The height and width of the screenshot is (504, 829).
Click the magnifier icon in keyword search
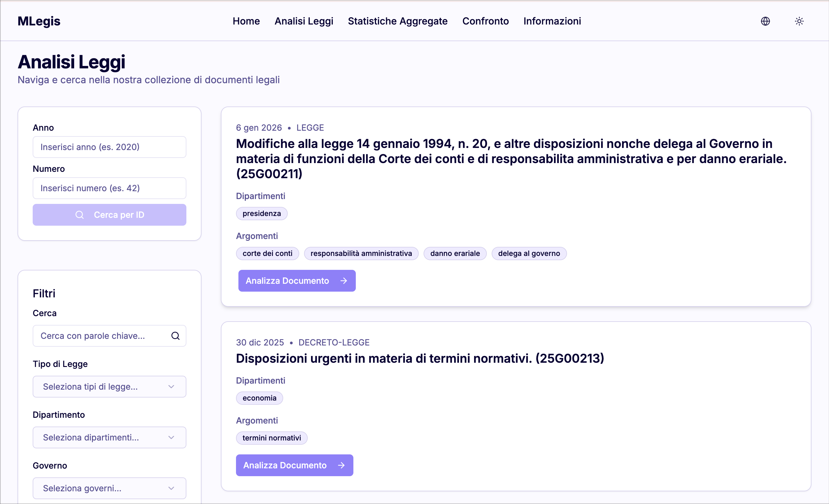coord(175,336)
